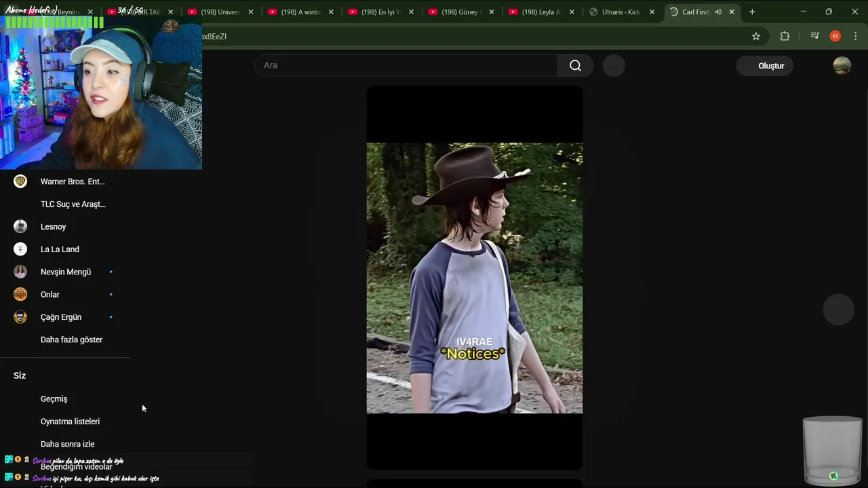
Task: Click the glass tip-jar stream widget
Action: tap(832, 451)
